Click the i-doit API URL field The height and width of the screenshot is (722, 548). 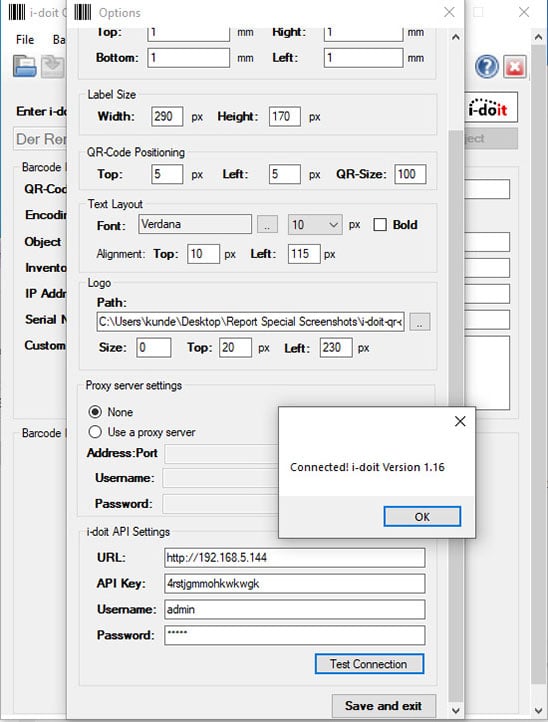pos(295,558)
